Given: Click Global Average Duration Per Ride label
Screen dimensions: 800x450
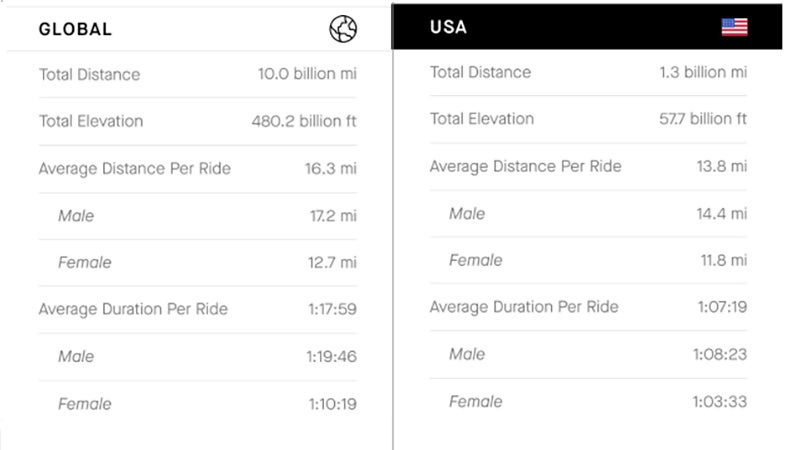Looking at the screenshot, I should pos(133,309).
